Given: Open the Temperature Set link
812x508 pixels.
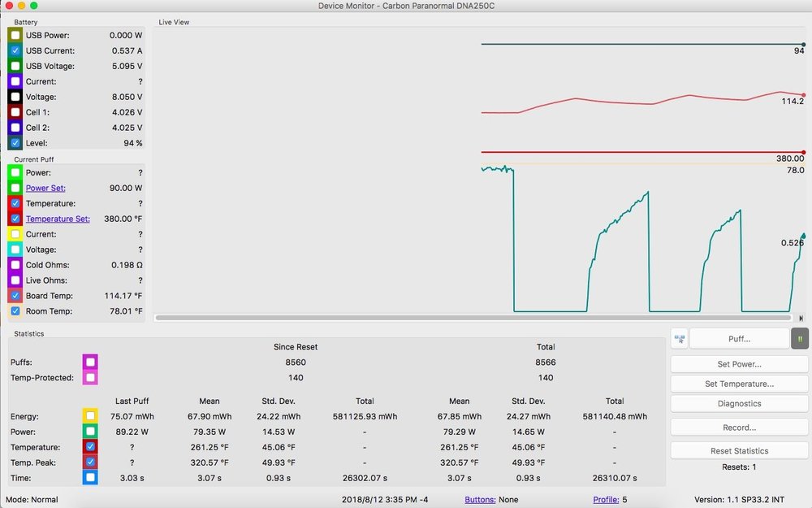Looking at the screenshot, I should pos(58,219).
